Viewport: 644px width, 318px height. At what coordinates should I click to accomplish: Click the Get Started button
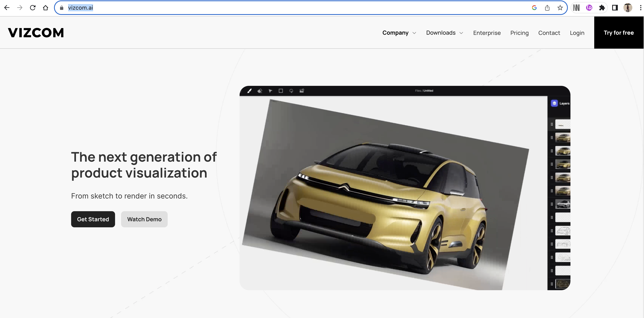point(93,219)
